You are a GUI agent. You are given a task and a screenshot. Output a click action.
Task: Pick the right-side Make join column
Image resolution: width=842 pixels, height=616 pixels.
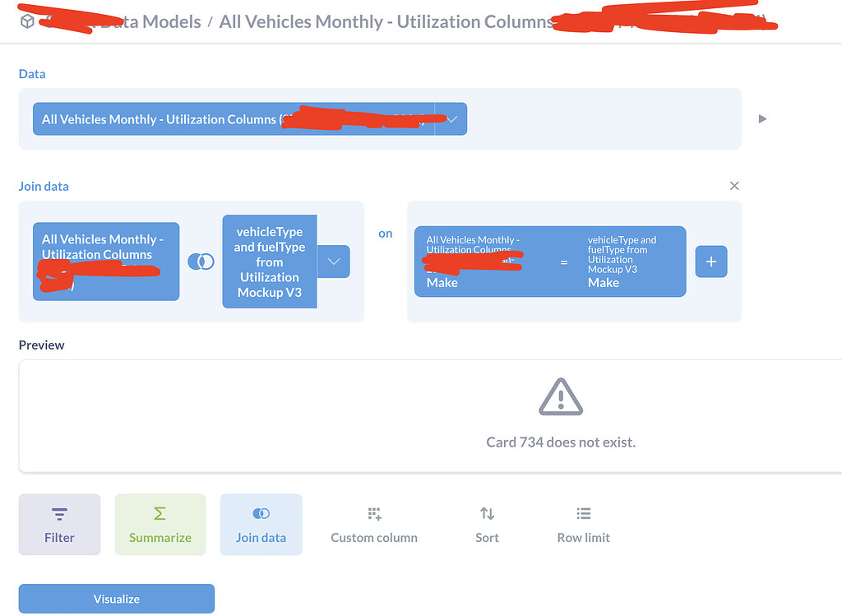click(x=629, y=262)
